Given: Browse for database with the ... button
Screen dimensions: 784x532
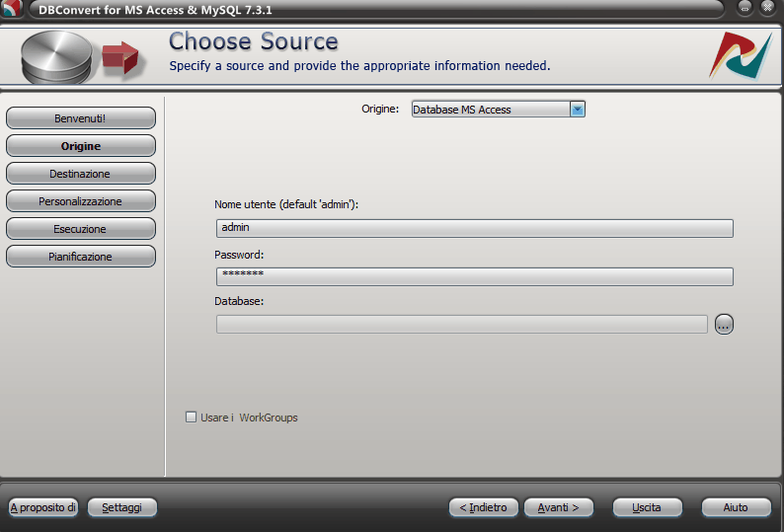Looking at the screenshot, I should click(724, 325).
